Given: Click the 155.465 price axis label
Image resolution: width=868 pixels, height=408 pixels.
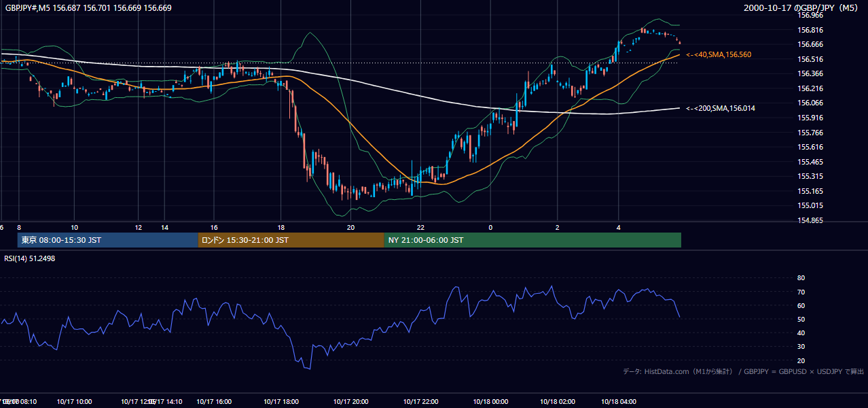Looking at the screenshot, I should coord(811,162).
